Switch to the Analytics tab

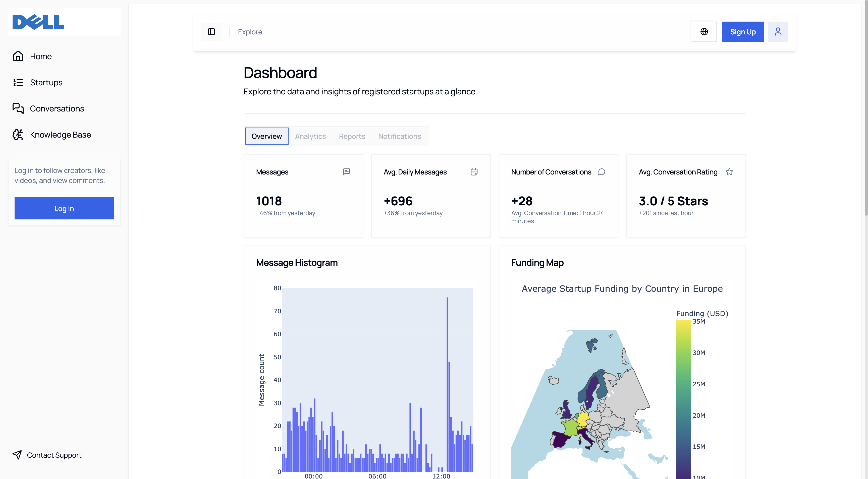[310, 136]
